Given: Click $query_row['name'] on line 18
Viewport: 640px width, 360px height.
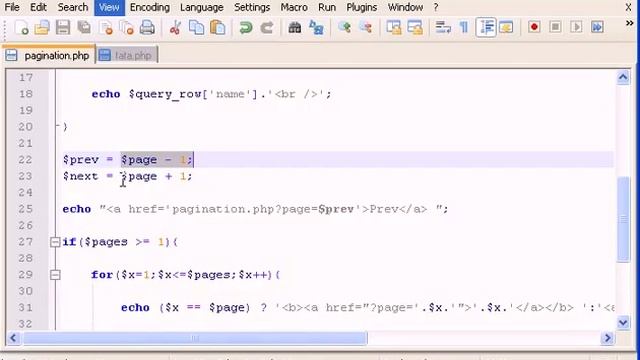Looking at the screenshot, I should pyautogui.click(x=193, y=94).
